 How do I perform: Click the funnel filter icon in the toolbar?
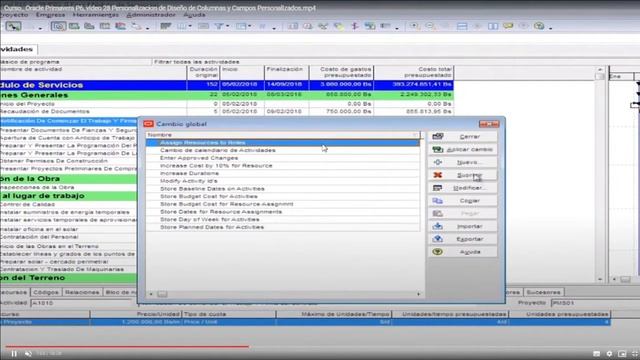pyautogui.click(x=219, y=26)
